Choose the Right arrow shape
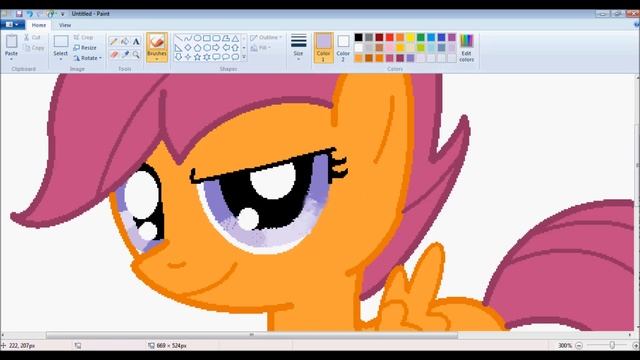640x360 pixels. click(216, 48)
